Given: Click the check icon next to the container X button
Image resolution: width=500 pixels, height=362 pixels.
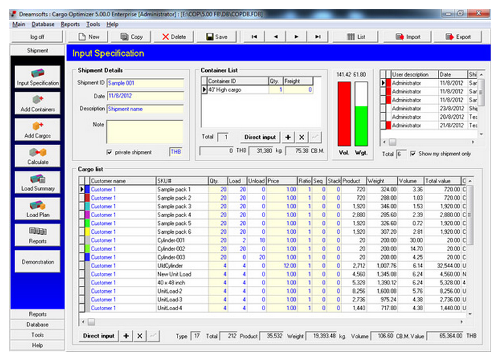Looking at the screenshot, I should coord(315,137).
